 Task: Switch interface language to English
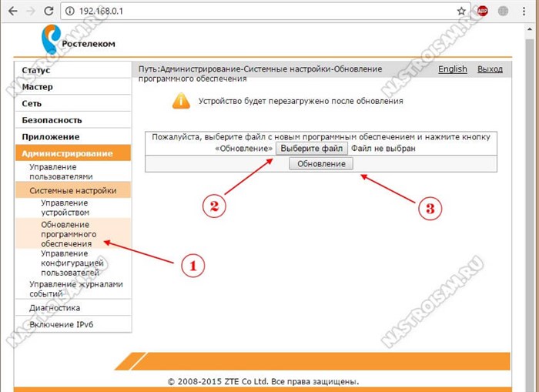tap(453, 69)
